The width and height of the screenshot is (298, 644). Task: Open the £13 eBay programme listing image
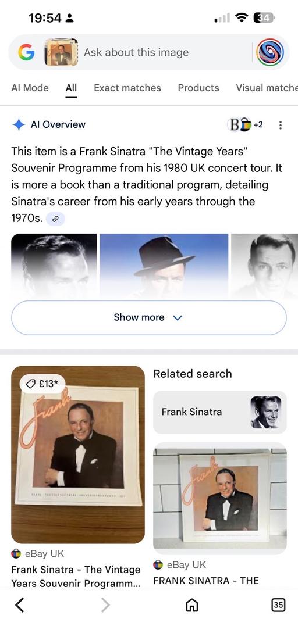point(78,455)
